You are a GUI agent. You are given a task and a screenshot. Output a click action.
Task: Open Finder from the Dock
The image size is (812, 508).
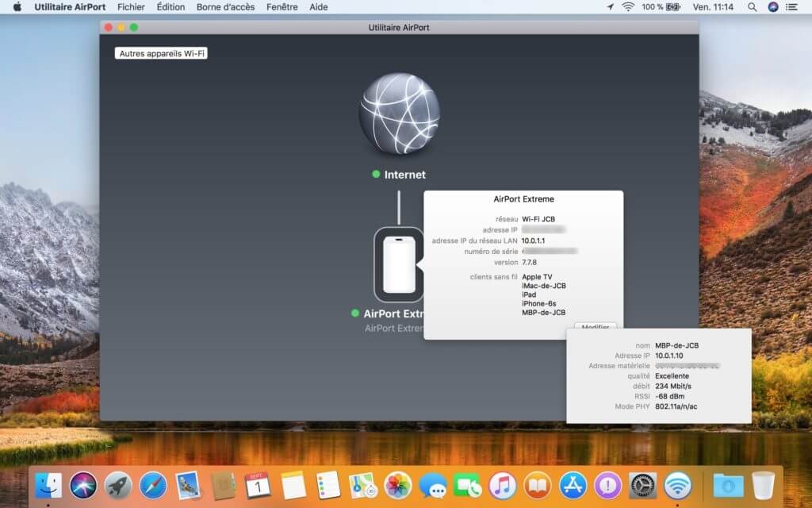tap(48, 486)
